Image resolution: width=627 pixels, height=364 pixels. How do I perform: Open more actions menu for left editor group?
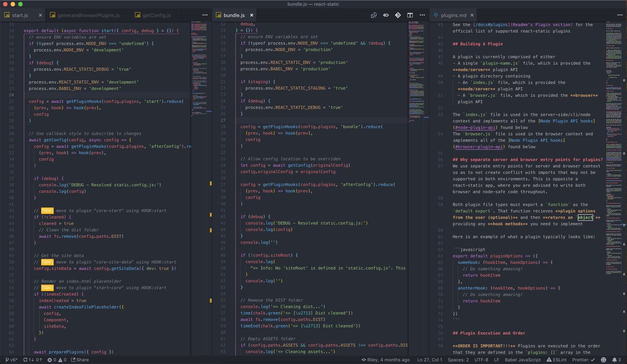pos(204,16)
